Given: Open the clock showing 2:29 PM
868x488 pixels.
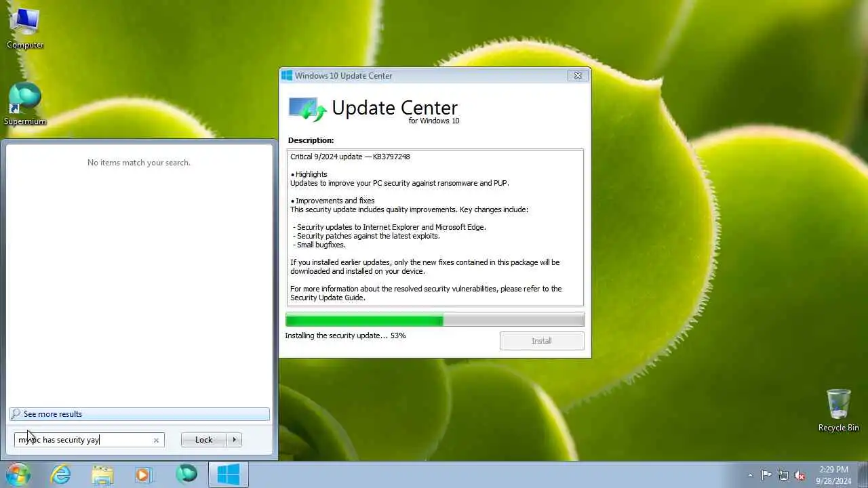Looking at the screenshot, I should tap(833, 475).
